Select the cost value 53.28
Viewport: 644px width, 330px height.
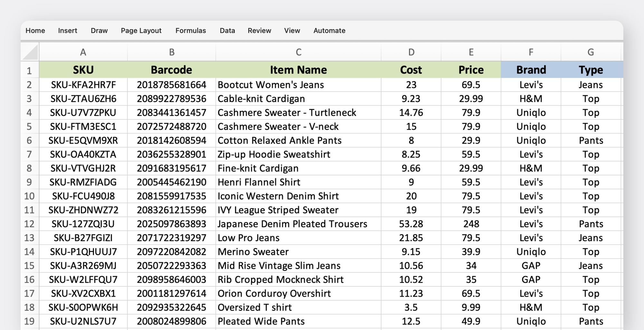click(x=411, y=224)
